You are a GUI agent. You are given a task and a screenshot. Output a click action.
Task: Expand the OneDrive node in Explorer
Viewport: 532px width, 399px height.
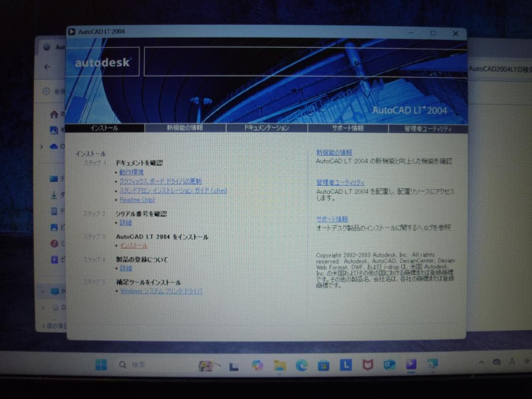click(41, 147)
